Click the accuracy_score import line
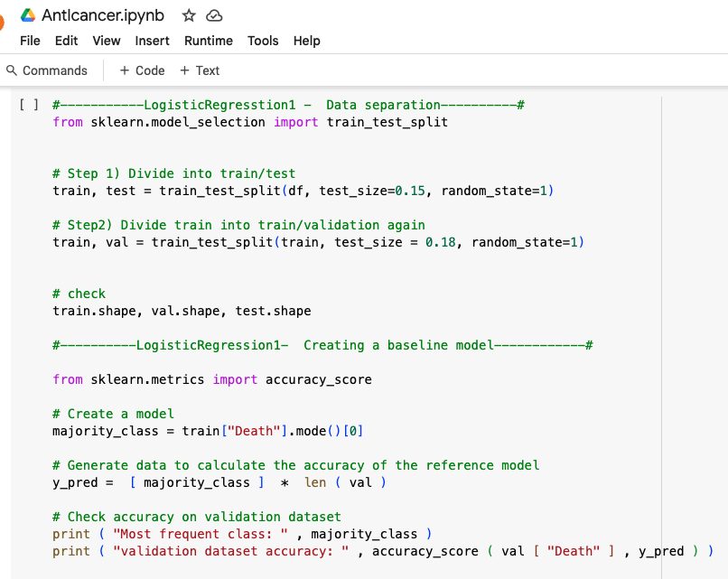Image resolution: width=728 pixels, height=579 pixels. coord(211,379)
